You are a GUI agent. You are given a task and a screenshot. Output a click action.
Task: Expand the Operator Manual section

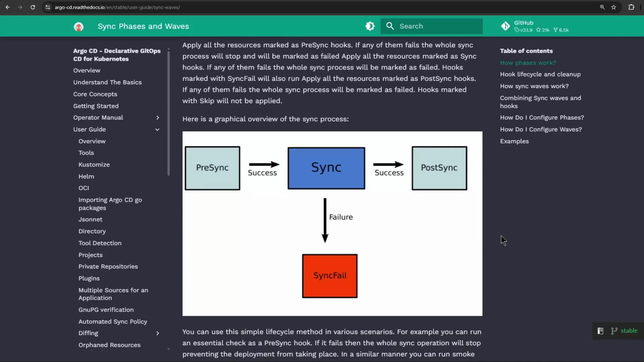click(157, 118)
